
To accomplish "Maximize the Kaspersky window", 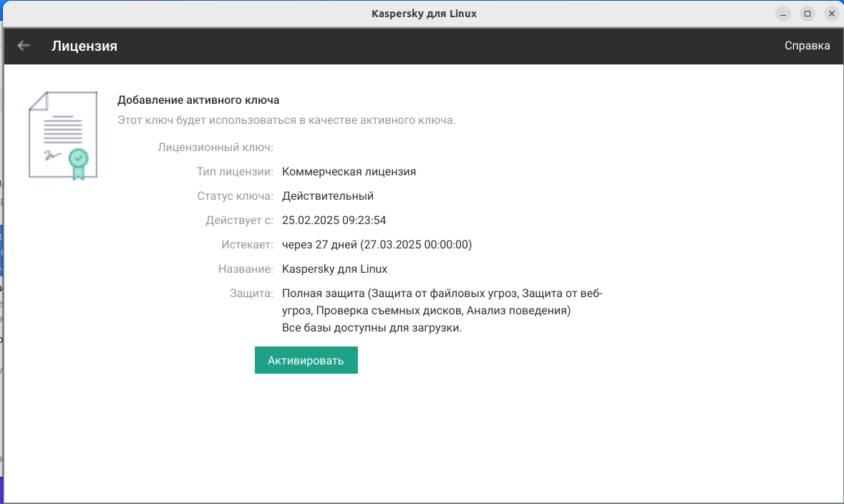I will [807, 14].
